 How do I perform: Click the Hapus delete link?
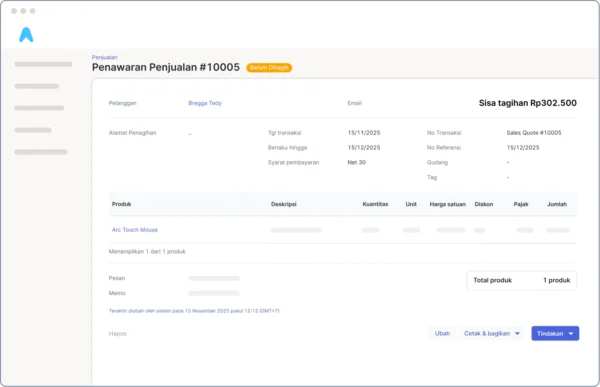[x=117, y=334]
